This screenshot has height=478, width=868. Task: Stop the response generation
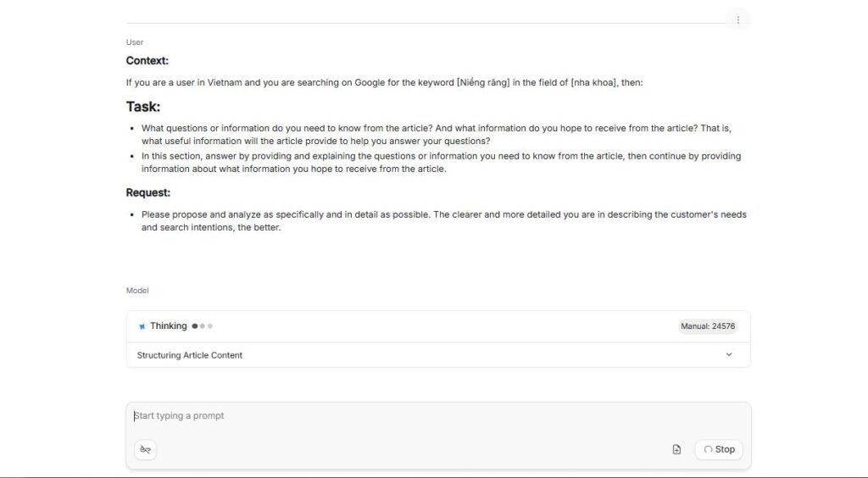(x=718, y=449)
